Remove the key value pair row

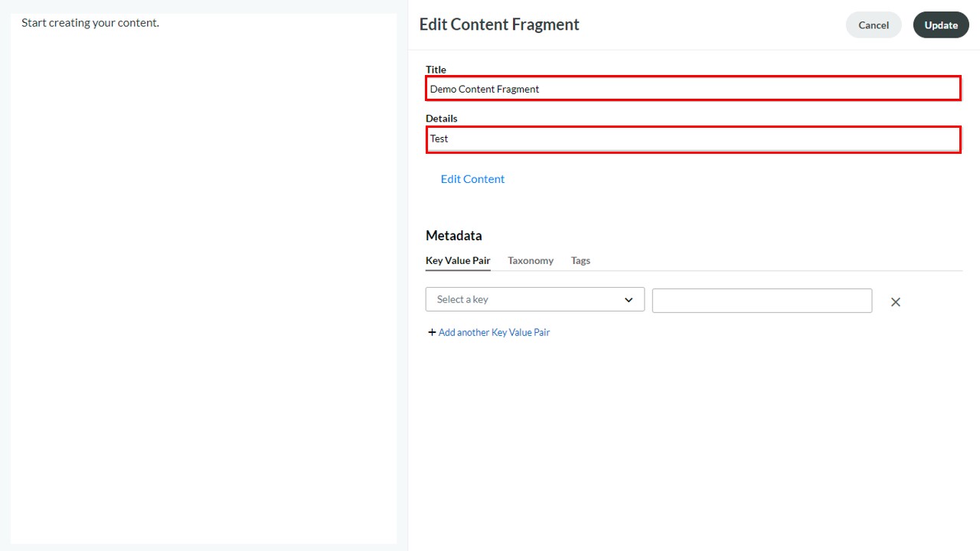point(895,302)
